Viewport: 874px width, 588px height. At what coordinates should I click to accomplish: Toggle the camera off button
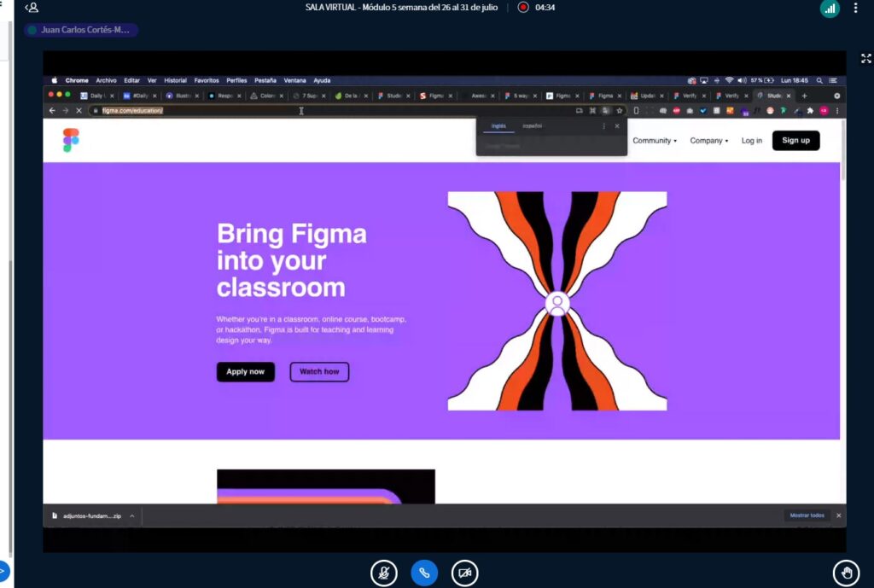click(x=465, y=573)
